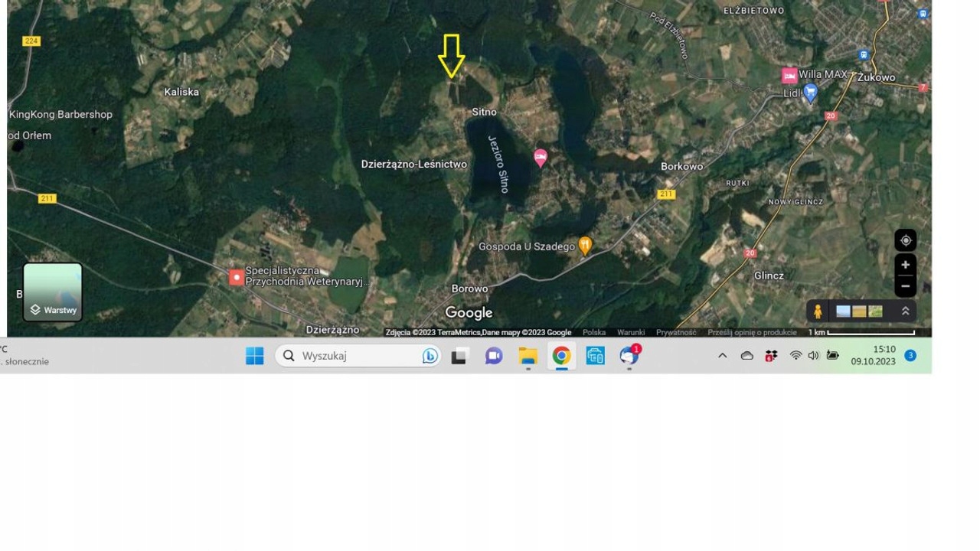Open the notification center badge showing 3

[910, 356]
